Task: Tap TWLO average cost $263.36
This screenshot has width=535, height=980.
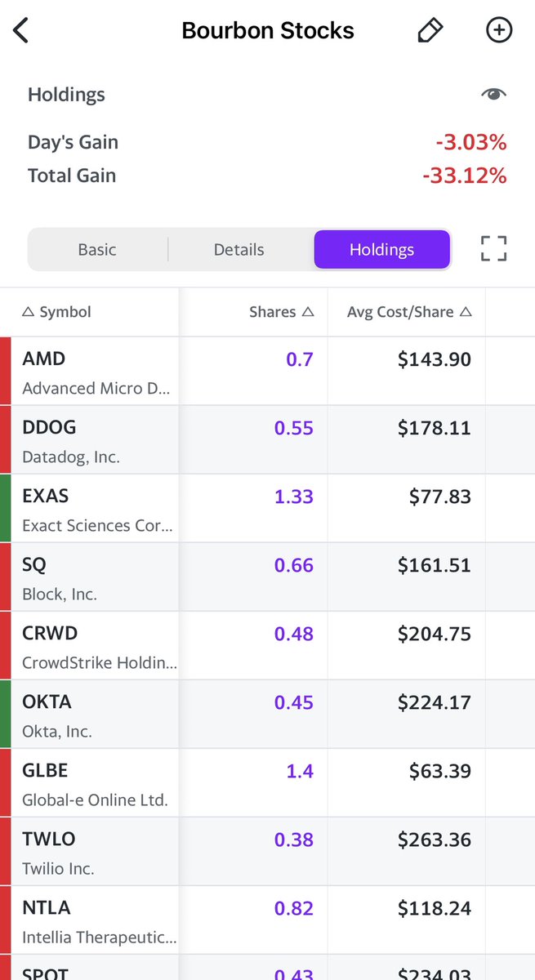Action: click(435, 840)
